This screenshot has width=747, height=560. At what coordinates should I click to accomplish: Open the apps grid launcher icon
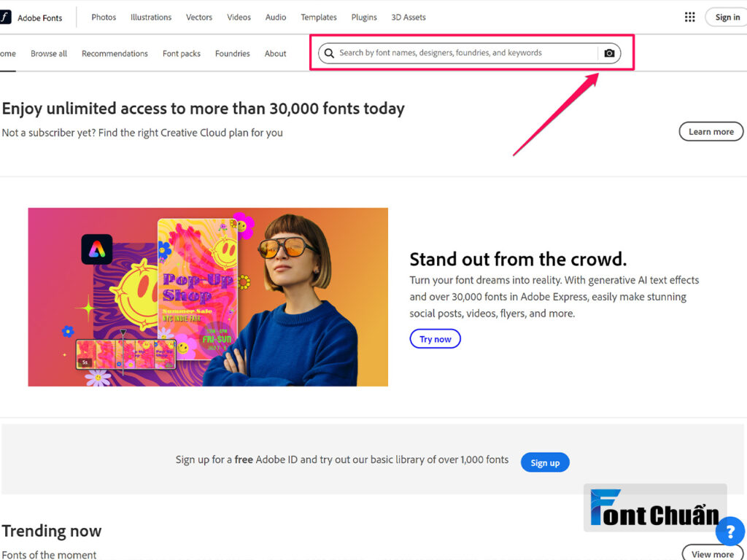(689, 17)
